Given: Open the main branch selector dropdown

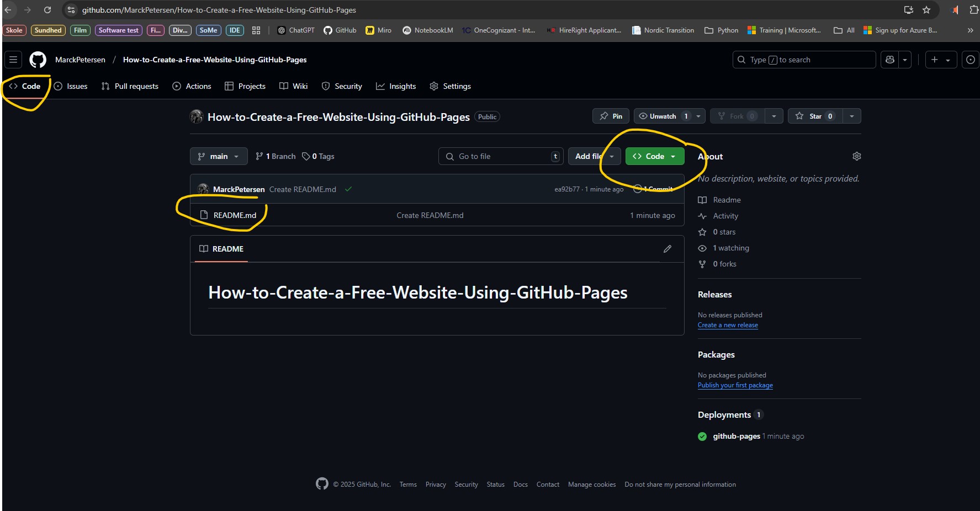Looking at the screenshot, I should pos(219,156).
